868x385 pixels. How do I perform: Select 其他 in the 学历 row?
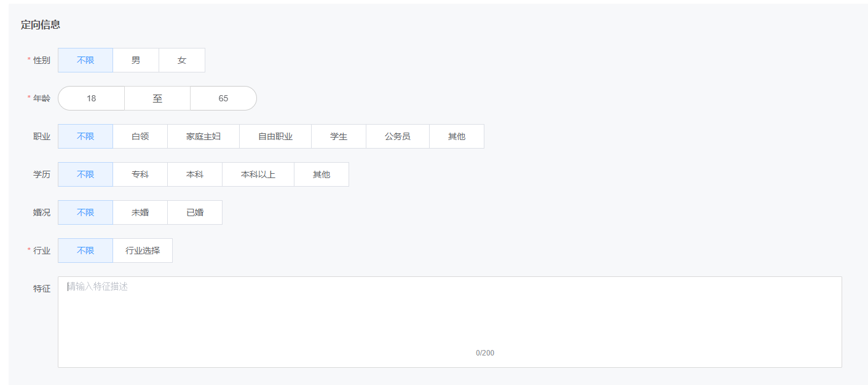(322, 174)
